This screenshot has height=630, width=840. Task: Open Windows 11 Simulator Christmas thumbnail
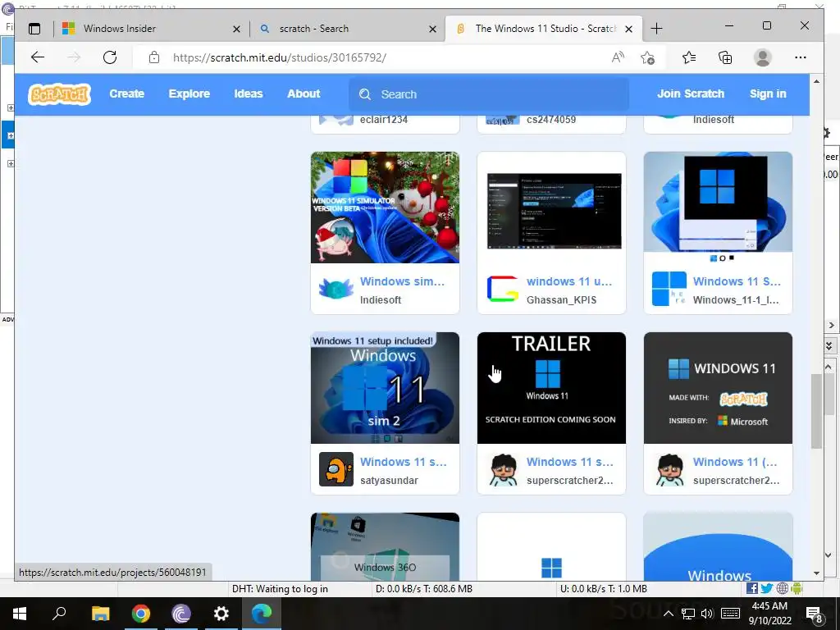coord(385,208)
